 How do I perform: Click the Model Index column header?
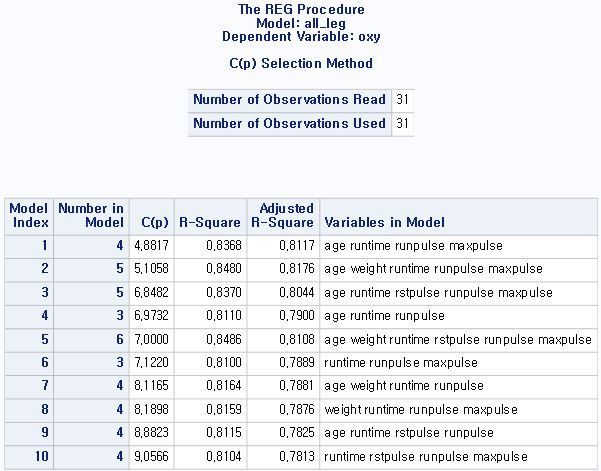29,217
